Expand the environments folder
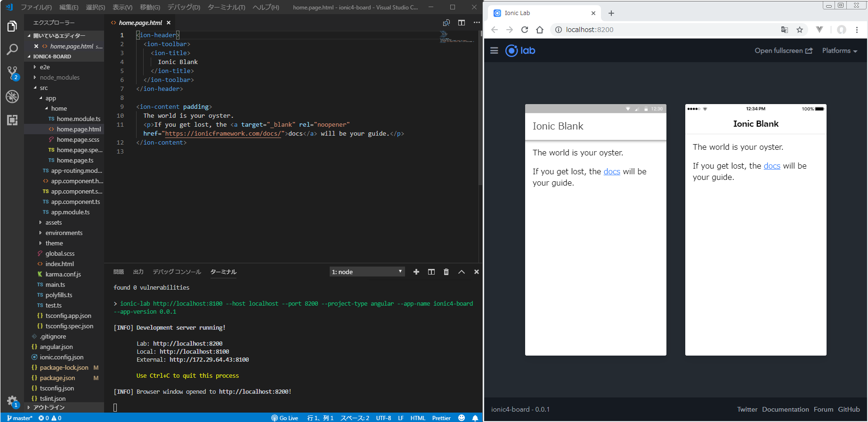This screenshot has width=868, height=422. click(64, 233)
